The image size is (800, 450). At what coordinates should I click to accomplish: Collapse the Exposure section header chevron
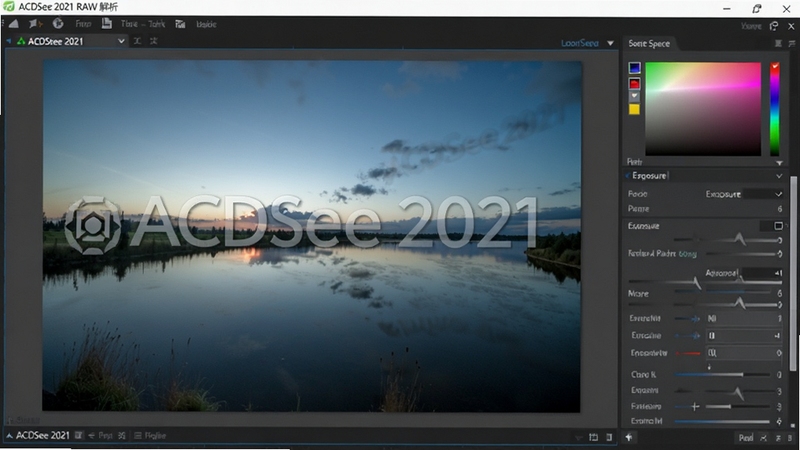pyautogui.click(x=779, y=176)
